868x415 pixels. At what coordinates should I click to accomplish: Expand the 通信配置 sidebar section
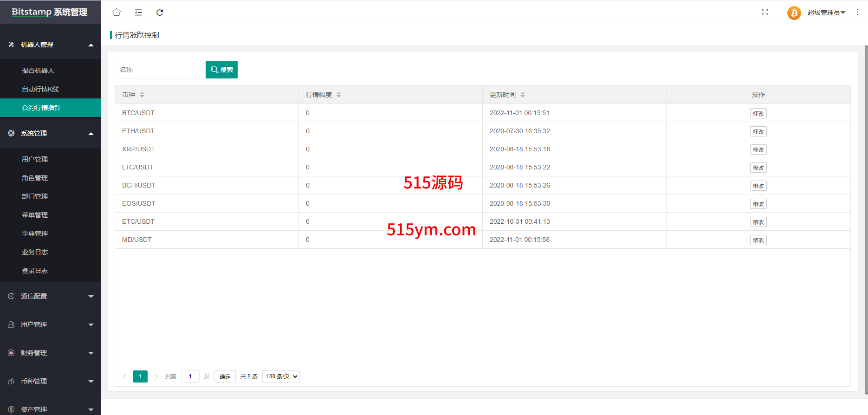pyautogui.click(x=50, y=296)
